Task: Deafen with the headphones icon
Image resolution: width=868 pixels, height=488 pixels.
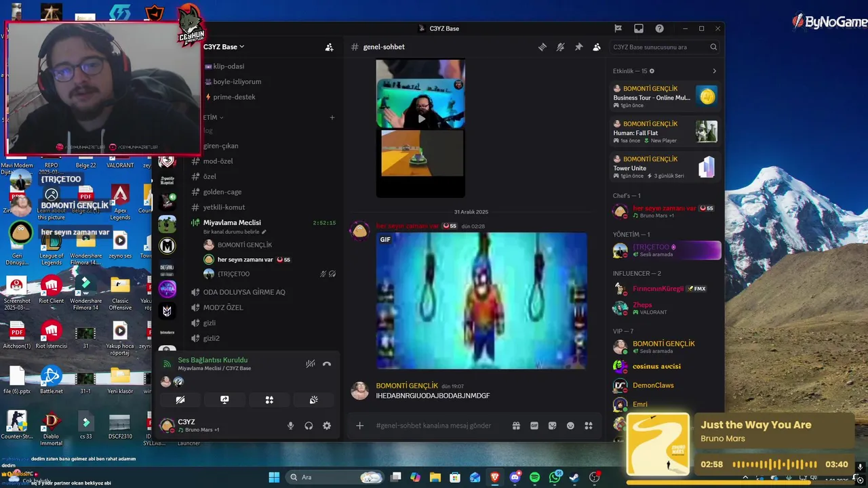Action: click(x=309, y=426)
